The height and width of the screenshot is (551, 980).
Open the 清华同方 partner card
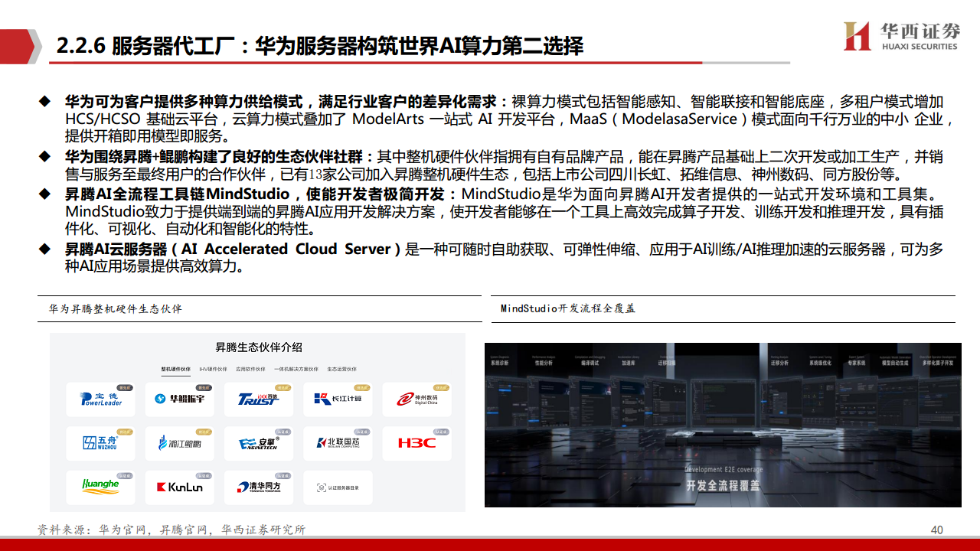tap(259, 487)
